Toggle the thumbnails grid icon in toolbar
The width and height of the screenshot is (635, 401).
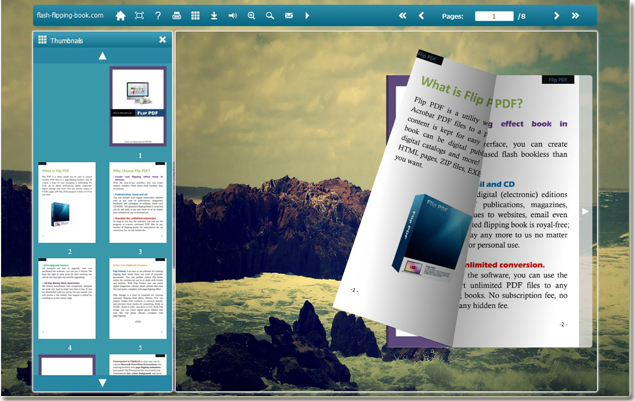tap(195, 16)
